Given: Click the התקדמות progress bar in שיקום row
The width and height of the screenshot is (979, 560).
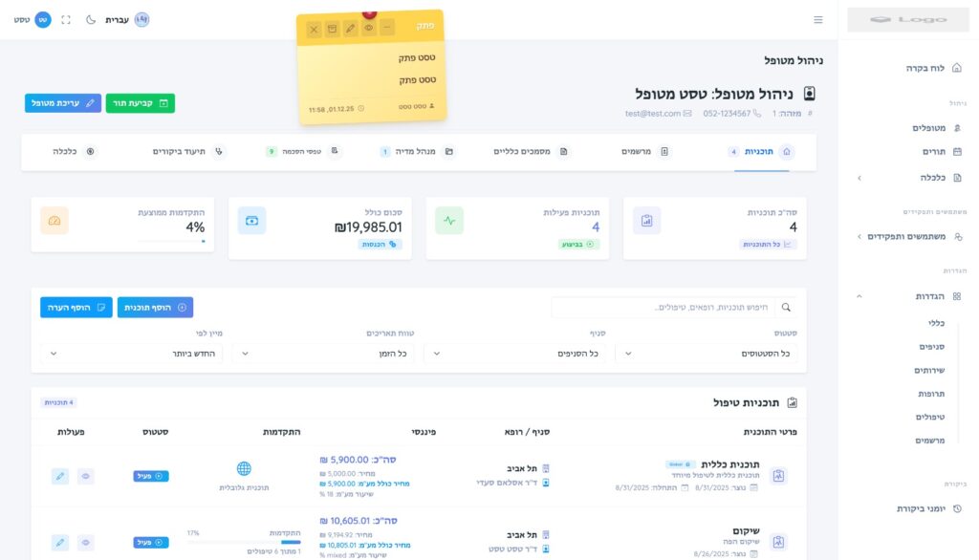Looking at the screenshot, I should tap(244, 542).
